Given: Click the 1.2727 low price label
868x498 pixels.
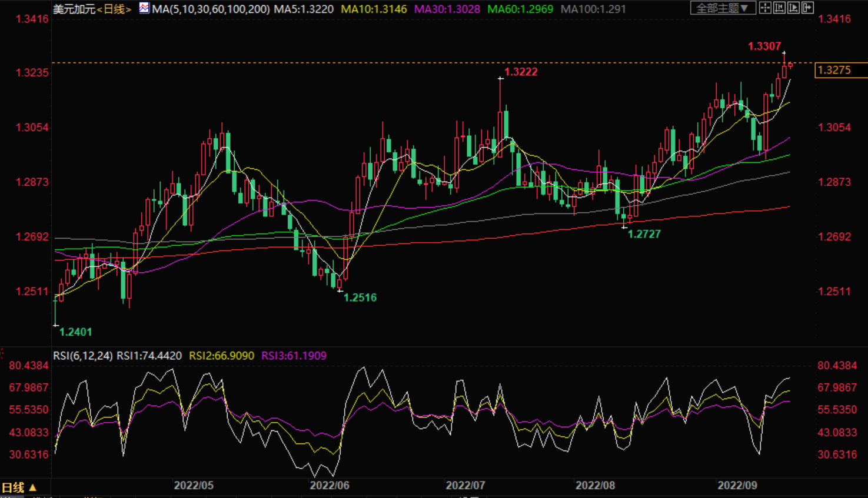Looking at the screenshot, I should (x=644, y=234).
